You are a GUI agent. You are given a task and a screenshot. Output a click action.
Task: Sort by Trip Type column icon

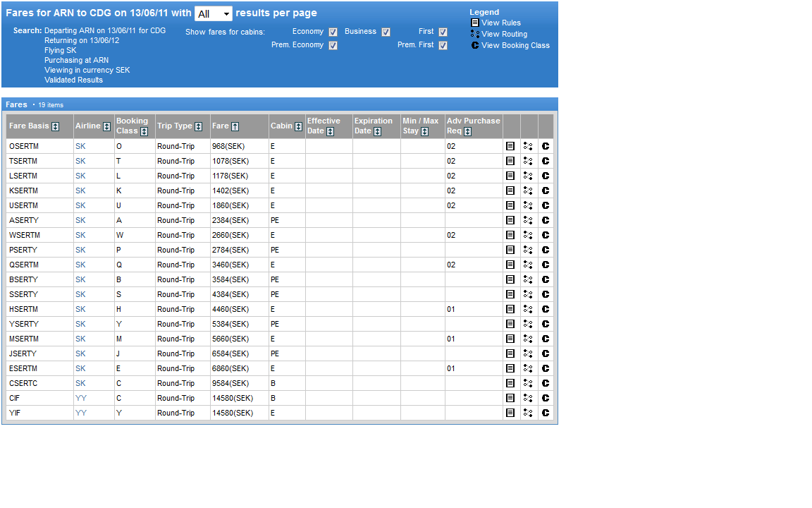point(199,126)
